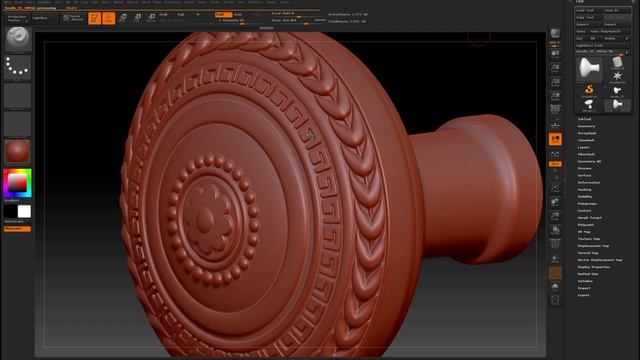Viewport: 640px width, 360px height.
Task: Expand the Surface subpalette
Action: tap(584, 176)
